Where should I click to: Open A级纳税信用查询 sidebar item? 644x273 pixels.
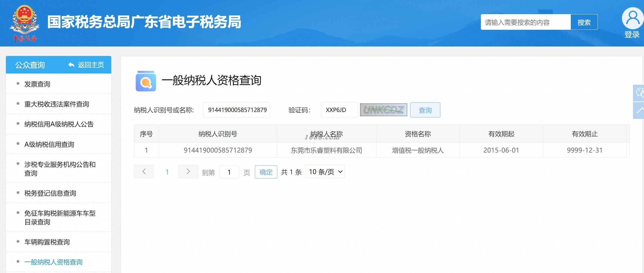[x=59, y=144]
